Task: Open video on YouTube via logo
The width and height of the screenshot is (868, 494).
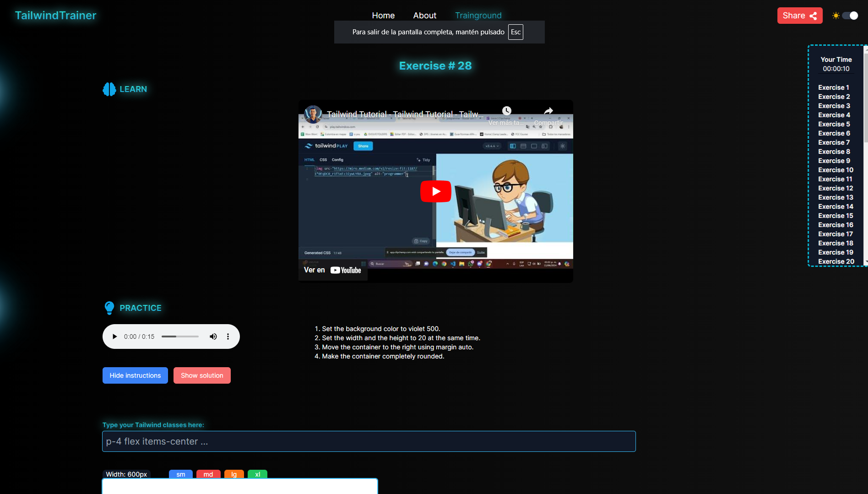Action: tap(346, 270)
